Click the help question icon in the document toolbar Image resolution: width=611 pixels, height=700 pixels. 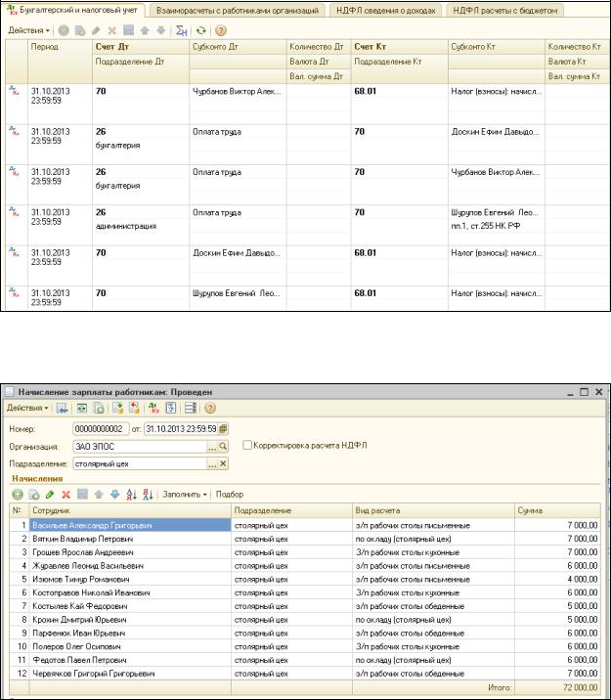(x=210, y=408)
